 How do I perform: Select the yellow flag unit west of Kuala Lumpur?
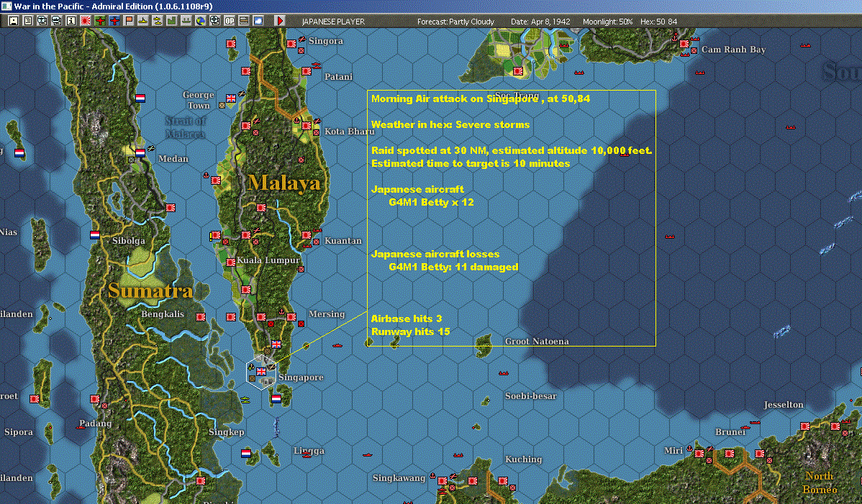(212, 236)
